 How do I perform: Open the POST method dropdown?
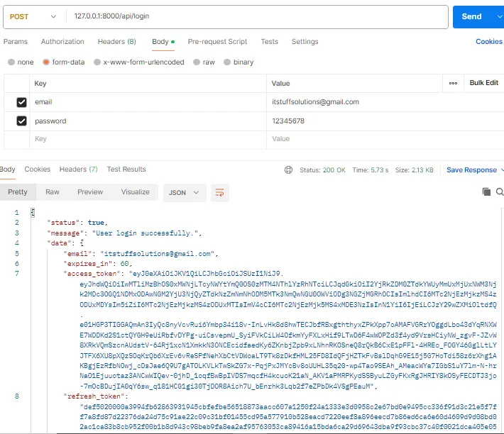(x=33, y=17)
